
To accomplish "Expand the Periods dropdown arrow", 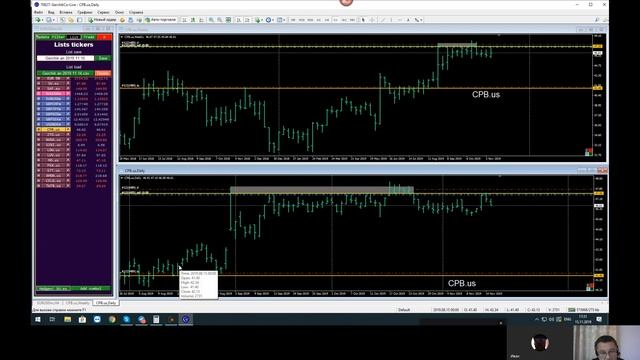I will 273,20.
